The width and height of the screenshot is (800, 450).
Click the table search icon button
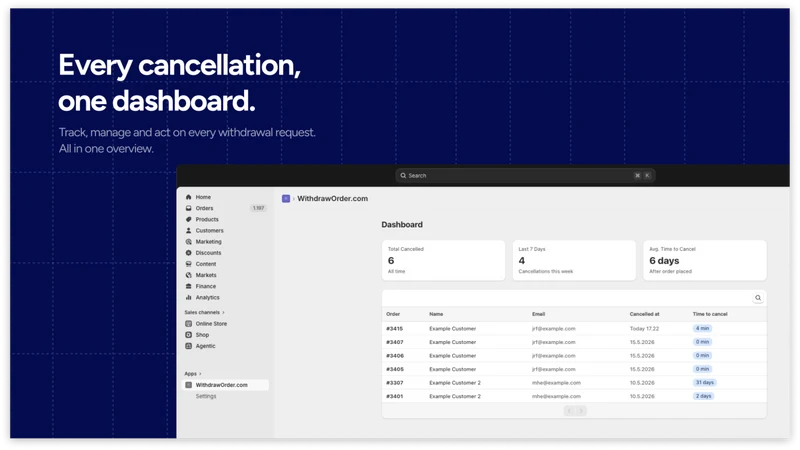pyautogui.click(x=758, y=298)
